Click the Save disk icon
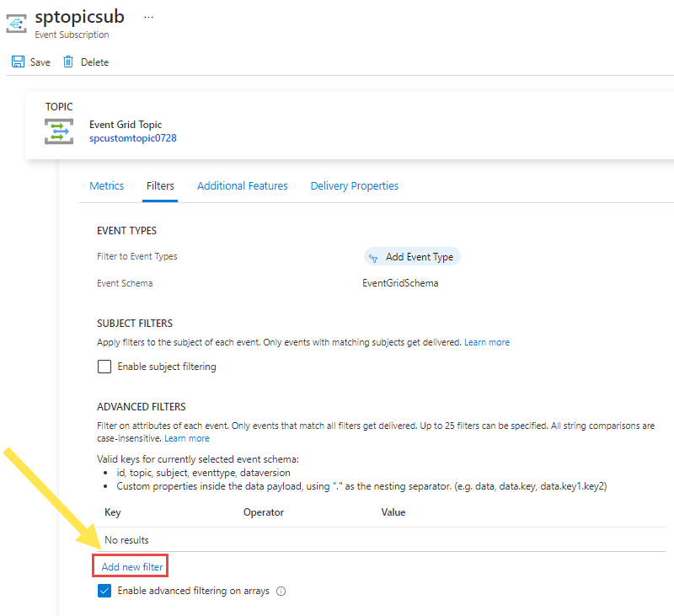 click(17, 61)
